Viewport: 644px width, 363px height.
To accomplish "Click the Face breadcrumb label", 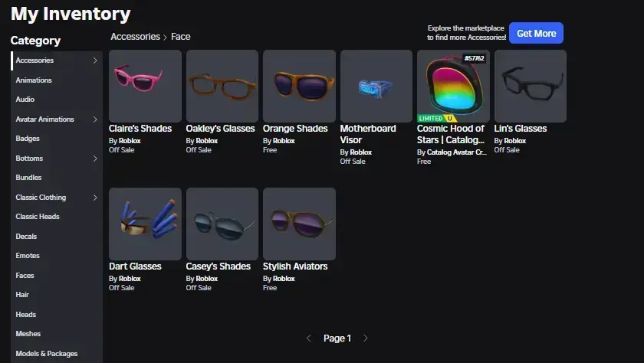I will (x=181, y=37).
